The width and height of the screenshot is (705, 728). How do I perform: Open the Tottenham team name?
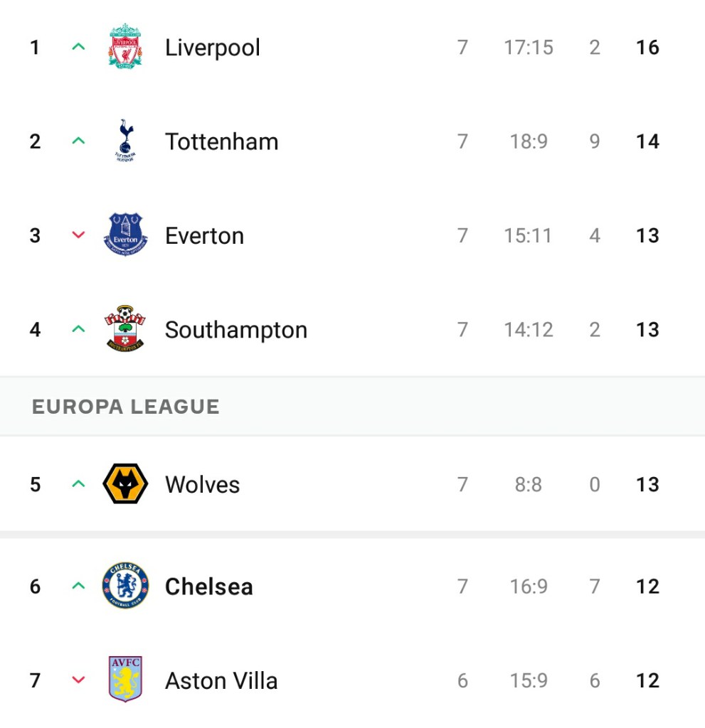[x=221, y=141]
